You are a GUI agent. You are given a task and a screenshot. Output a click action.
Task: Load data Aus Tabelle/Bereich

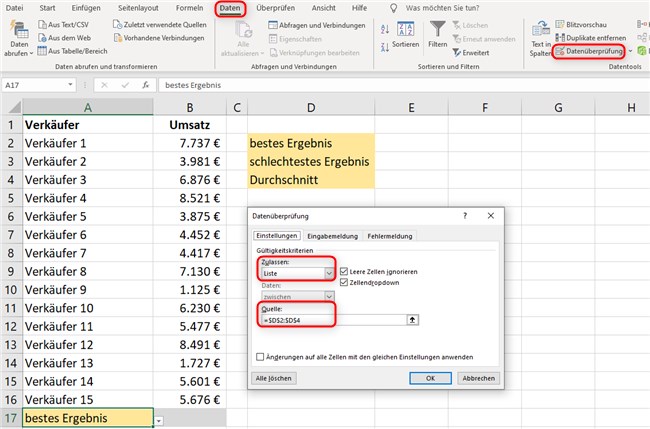73,51
